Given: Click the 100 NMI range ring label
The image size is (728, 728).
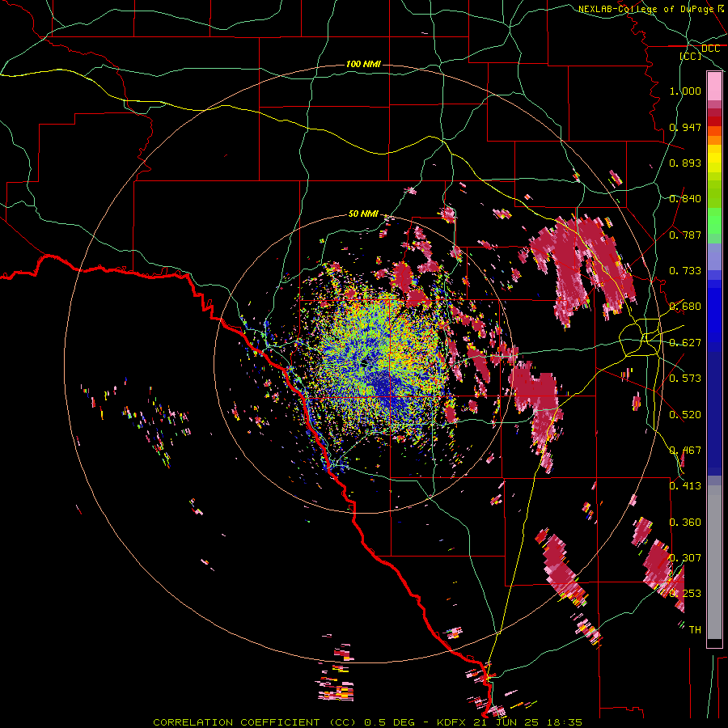Looking at the screenshot, I should (363, 64).
